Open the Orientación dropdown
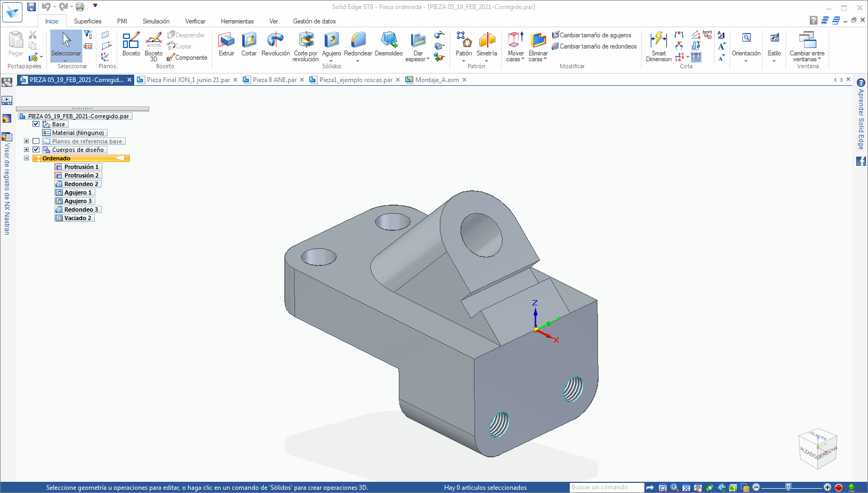This screenshot has height=493, width=868. click(x=746, y=47)
